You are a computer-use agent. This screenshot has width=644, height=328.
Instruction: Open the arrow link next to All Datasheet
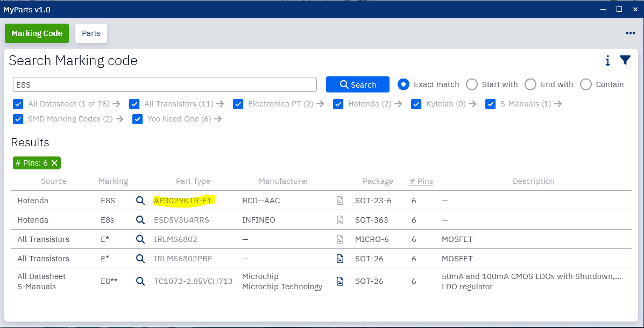point(117,104)
